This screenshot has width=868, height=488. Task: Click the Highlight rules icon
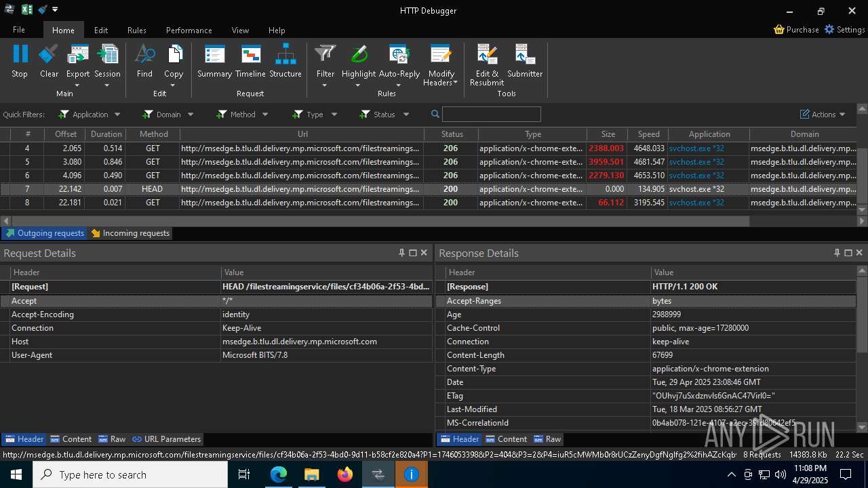pyautogui.click(x=359, y=54)
